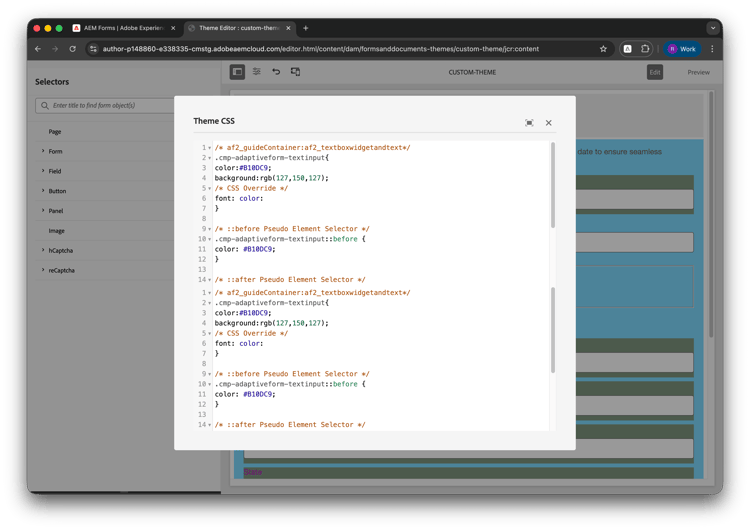The width and height of the screenshot is (750, 530).
Task: Toggle fold arrow beside line 14
Action: click(x=210, y=280)
